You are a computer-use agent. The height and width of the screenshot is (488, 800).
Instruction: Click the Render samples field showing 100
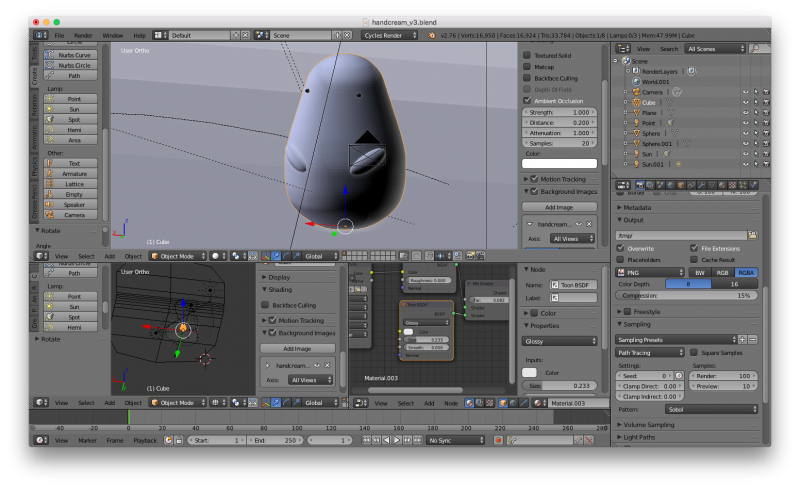[x=723, y=376]
